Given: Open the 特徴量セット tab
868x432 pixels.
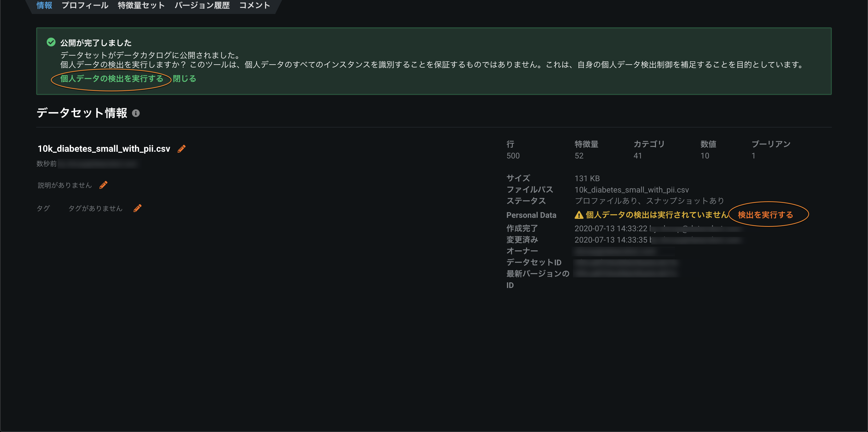Looking at the screenshot, I should [x=141, y=5].
